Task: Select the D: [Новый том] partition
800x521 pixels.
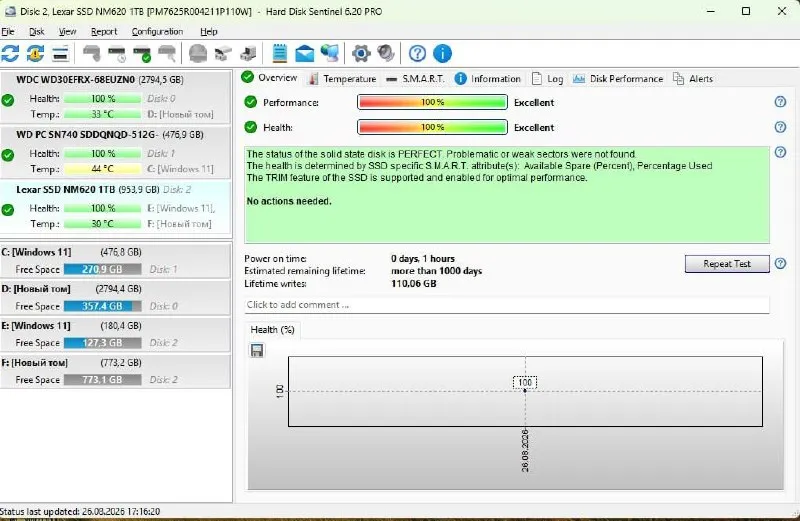Action: pyautogui.click(x=115, y=297)
